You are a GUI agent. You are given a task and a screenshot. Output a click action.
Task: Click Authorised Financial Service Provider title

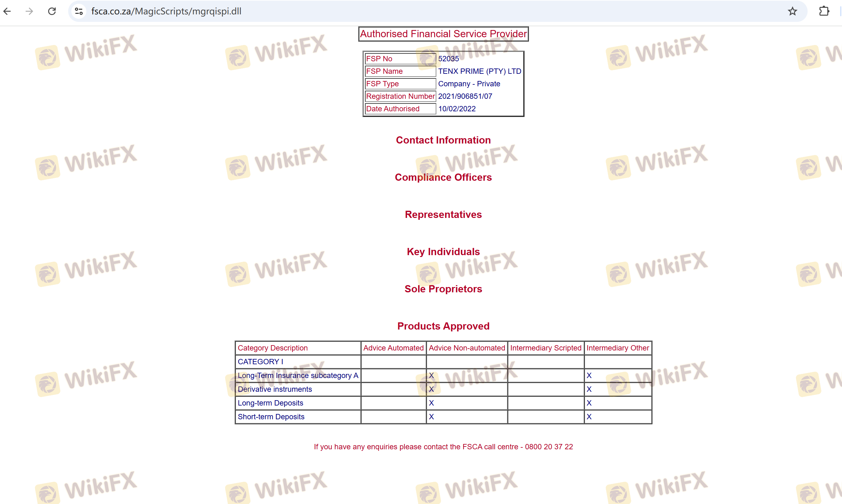click(x=443, y=34)
